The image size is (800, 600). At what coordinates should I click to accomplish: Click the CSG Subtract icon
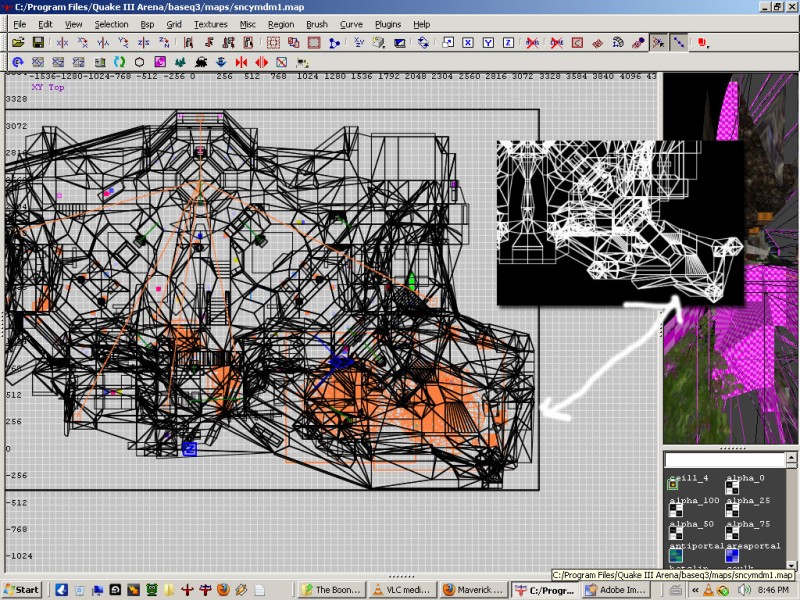(273, 43)
